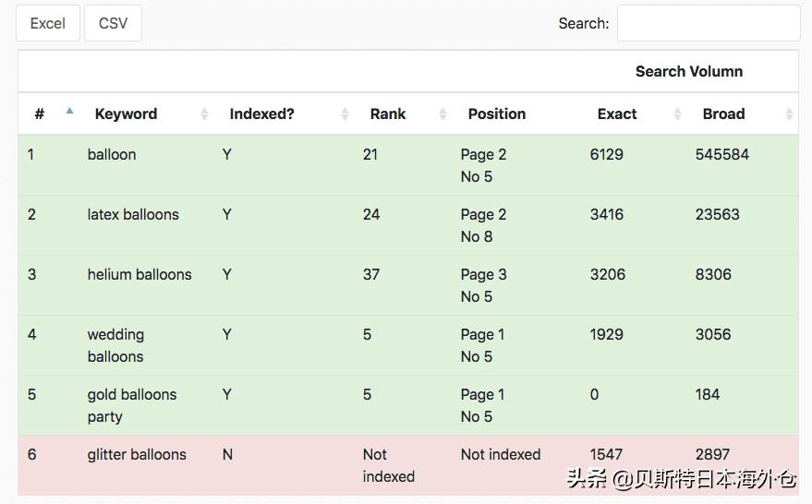
Task: Export the table with the Excel button
Action: click(48, 23)
